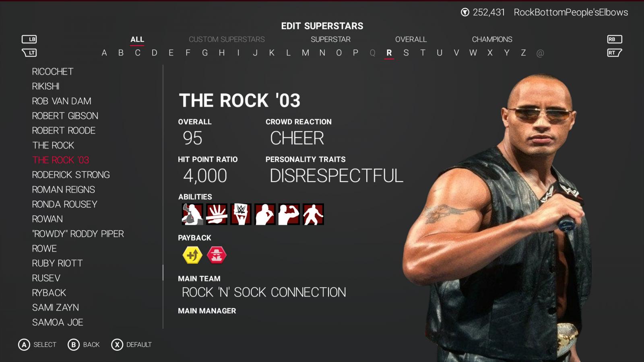Select the yellow payback icon
644x362 pixels.
[x=192, y=255]
